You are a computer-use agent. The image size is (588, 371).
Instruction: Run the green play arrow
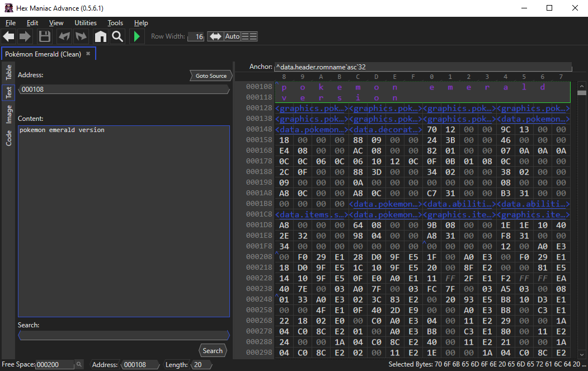[137, 36]
